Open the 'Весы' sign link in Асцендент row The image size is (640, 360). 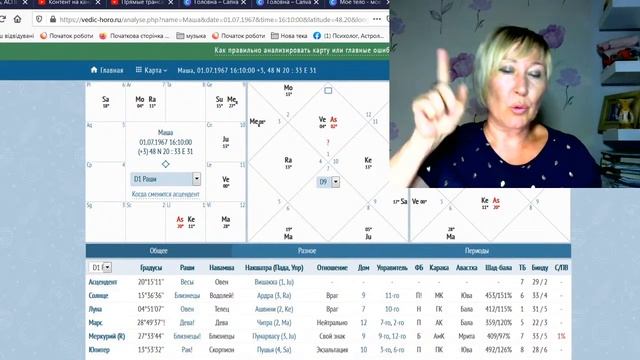click(x=187, y=282)
